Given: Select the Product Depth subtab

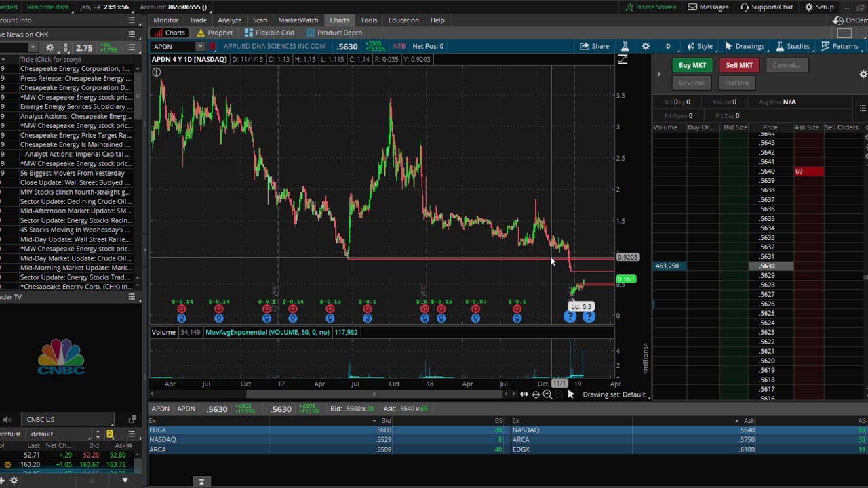Looking at the screenshot, I should [x=334, y=33].
